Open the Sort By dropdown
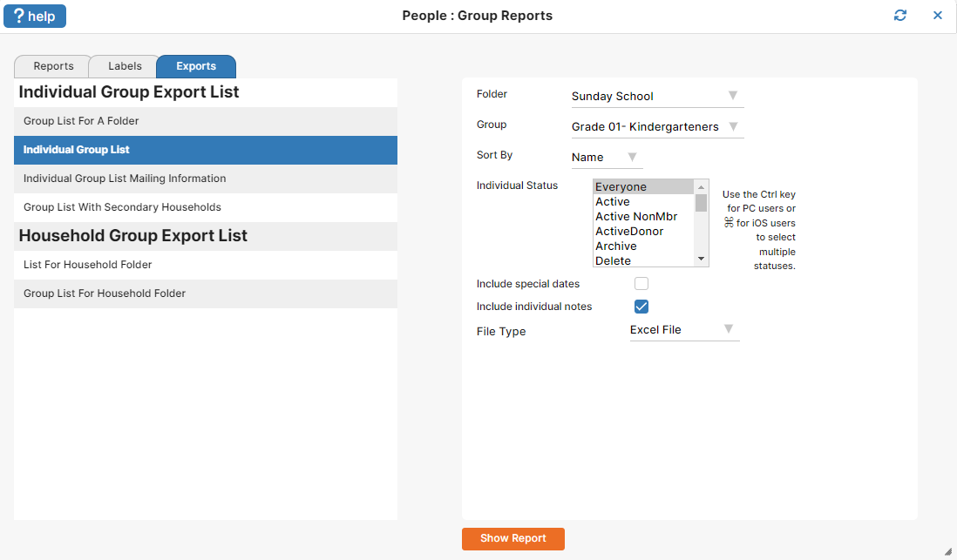The image size is (957, 560). pyautogui.click(x=607, y=157)
